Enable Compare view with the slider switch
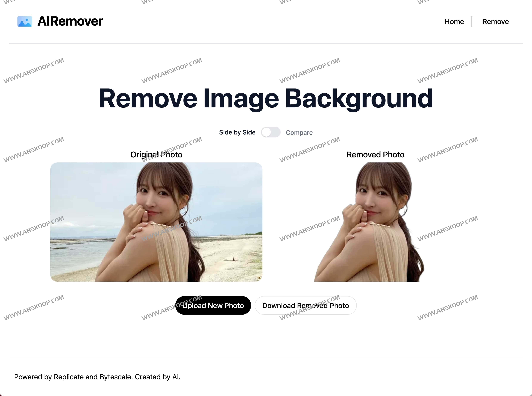Viewport: 532px width, 396px height. pyautogui.click(x=271, y=132)
